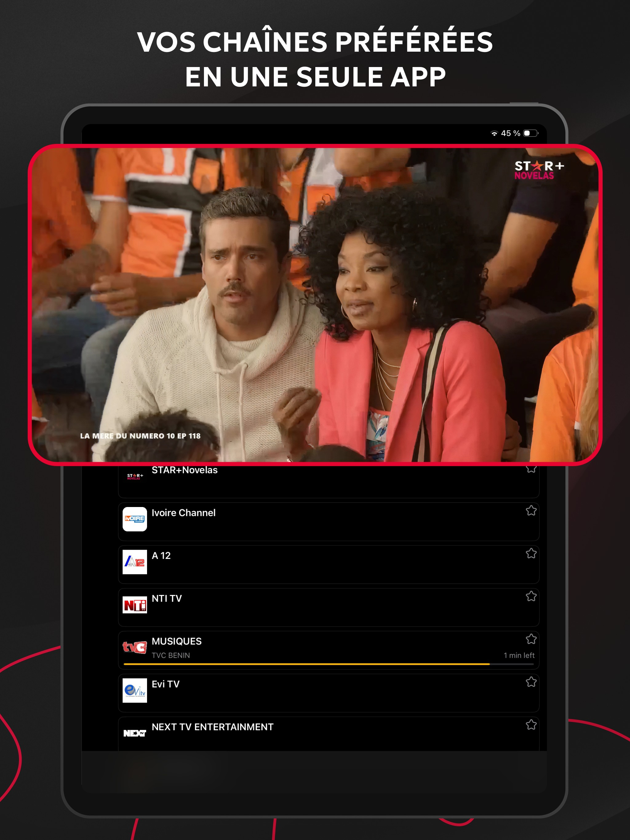Viewport: 630px width, 840px height.
Task: Tap the 45 % battery percentage
Action: click(x=510, y=133)
